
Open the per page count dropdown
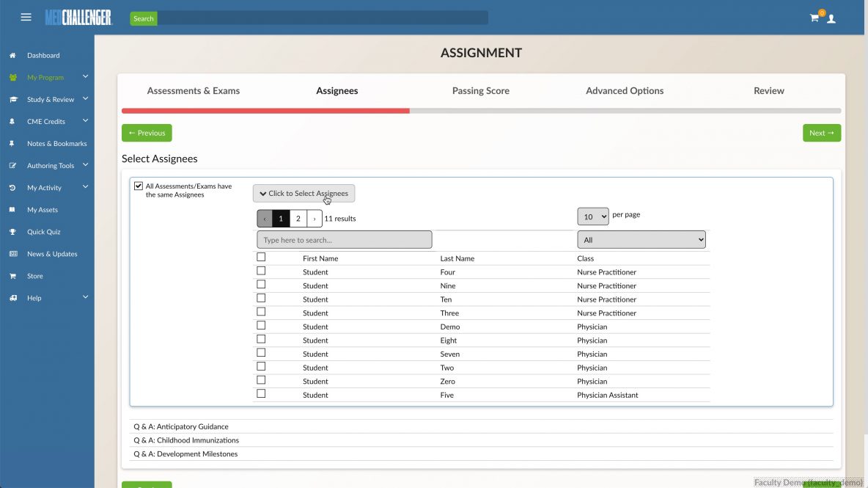click(x=593, y=216)
